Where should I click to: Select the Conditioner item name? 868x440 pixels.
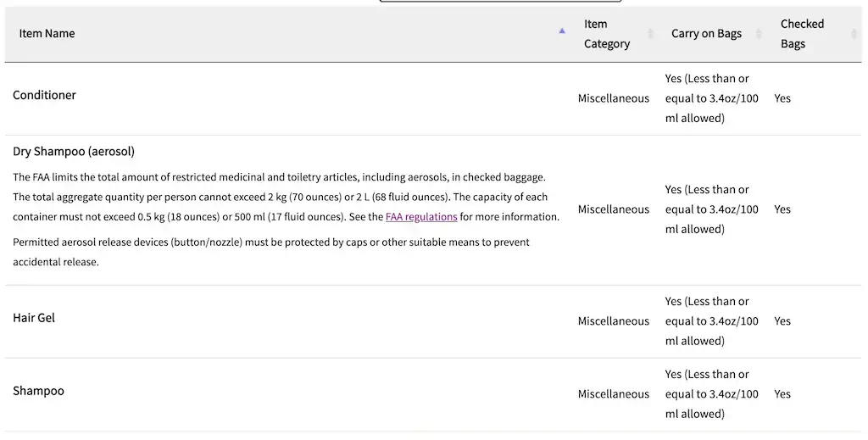[x=44, y=95]
